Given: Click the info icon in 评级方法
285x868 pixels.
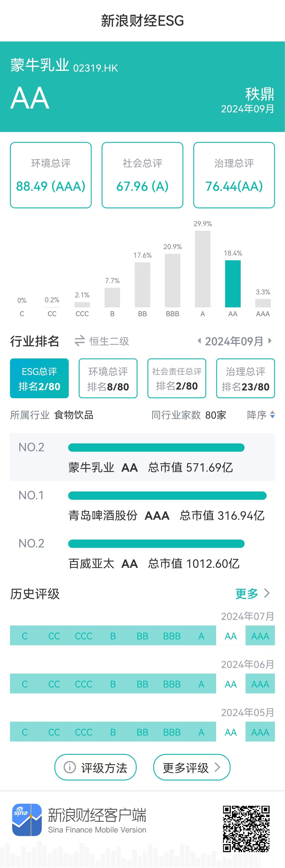Looking at the screenshot, I should click(70, 767).
